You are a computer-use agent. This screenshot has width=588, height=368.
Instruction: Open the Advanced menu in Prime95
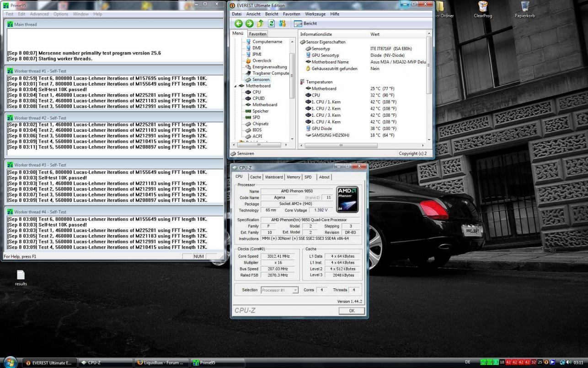pyautogui.click(x=39, y=14)
